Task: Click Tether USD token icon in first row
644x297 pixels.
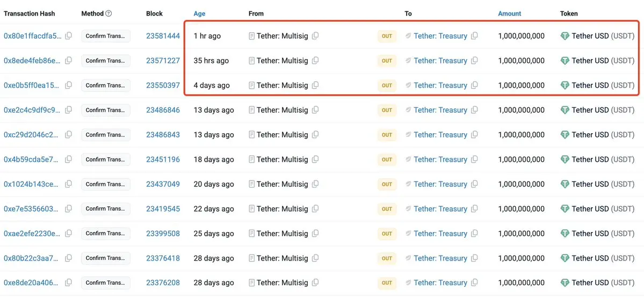Action: [x=565, y=36]
